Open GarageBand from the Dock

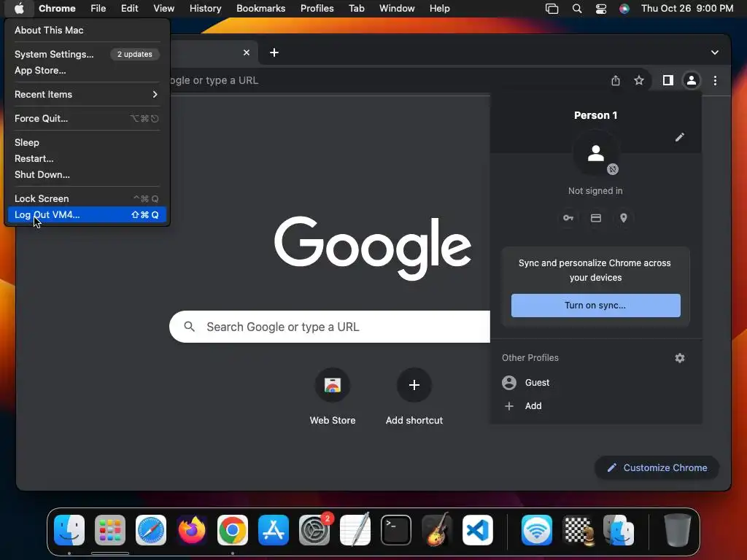tap(437, 529)
